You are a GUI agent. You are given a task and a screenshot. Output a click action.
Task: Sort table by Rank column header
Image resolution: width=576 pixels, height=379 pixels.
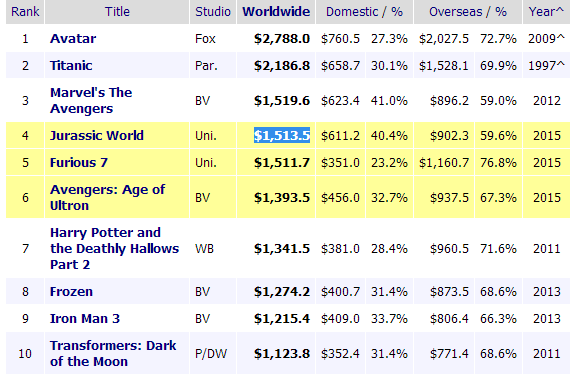(25, 12)
